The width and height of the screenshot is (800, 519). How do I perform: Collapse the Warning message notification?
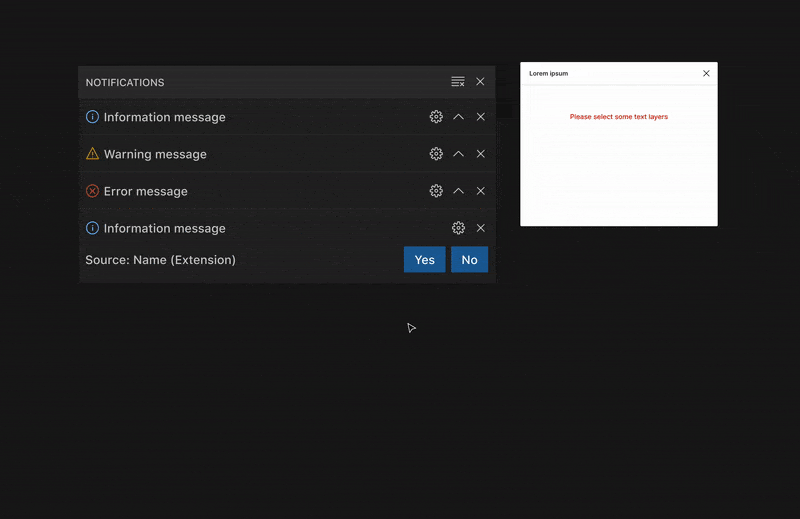(x=458, y=154)
